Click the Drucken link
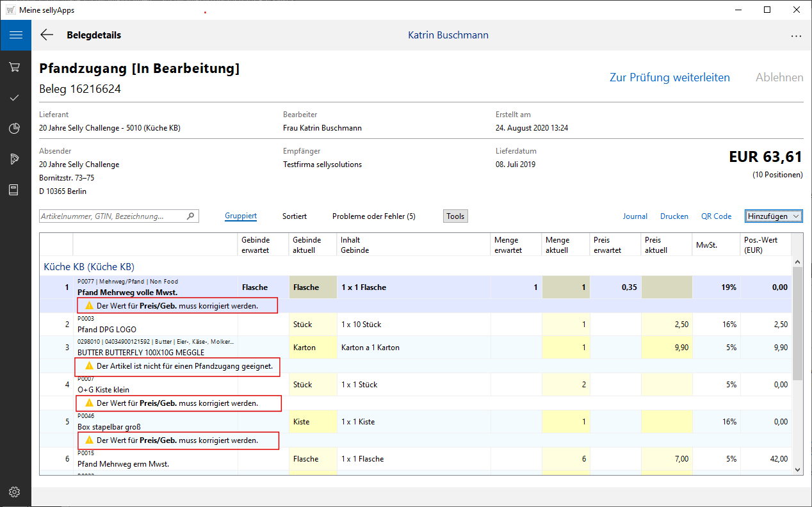Viewport: 812px width, 507px height. click(x=674, y=216)
